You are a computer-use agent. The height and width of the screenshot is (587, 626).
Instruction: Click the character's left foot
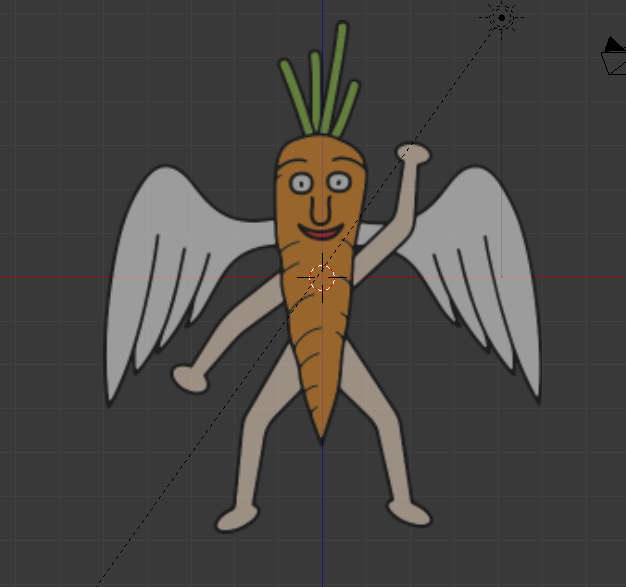coord(235,519)
